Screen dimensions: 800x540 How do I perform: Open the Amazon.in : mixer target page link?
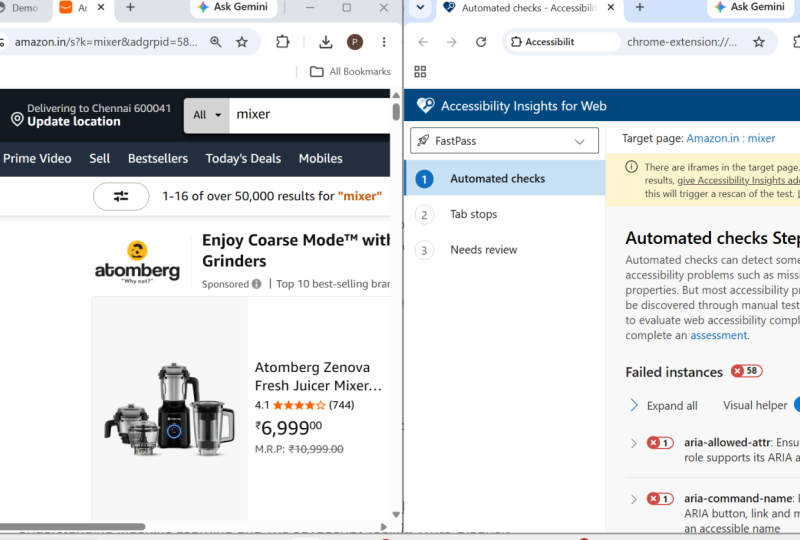click(x=731, y=138)
